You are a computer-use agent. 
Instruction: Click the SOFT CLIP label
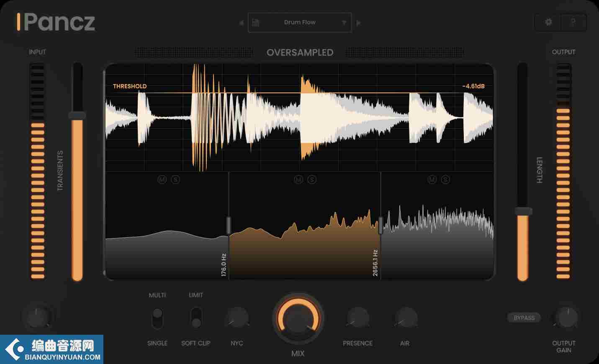pos(196,343)
